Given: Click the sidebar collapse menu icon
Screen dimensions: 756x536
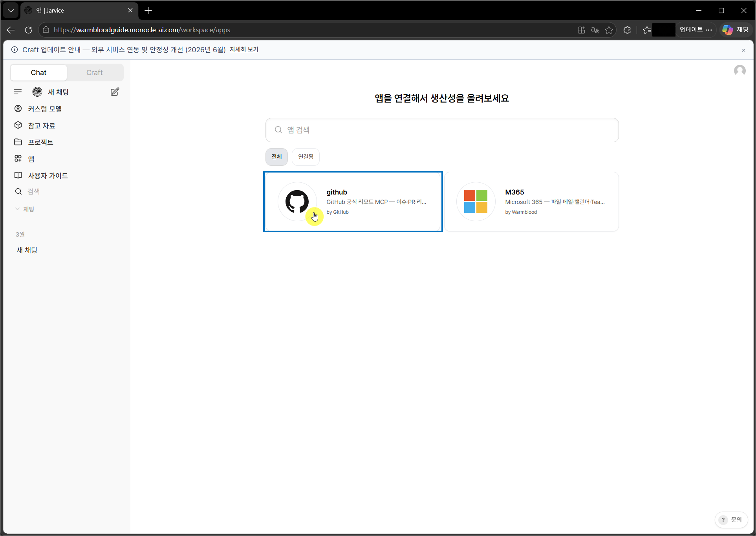Looking at the screenshot, I should [18, 92].
